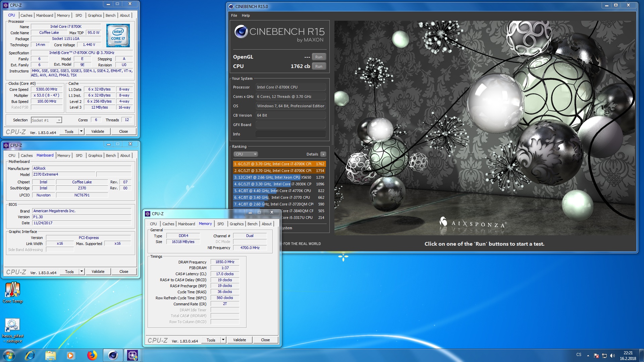644x362 pixels.
Task: Show hidden tray icons arrow
Action: click(x=588, y=355)
